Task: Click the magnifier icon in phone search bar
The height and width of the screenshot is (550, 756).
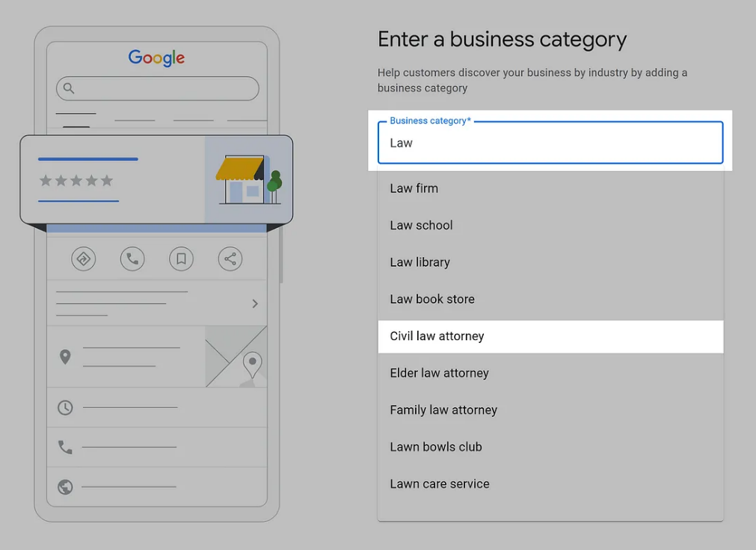Action: click(69, 88)
